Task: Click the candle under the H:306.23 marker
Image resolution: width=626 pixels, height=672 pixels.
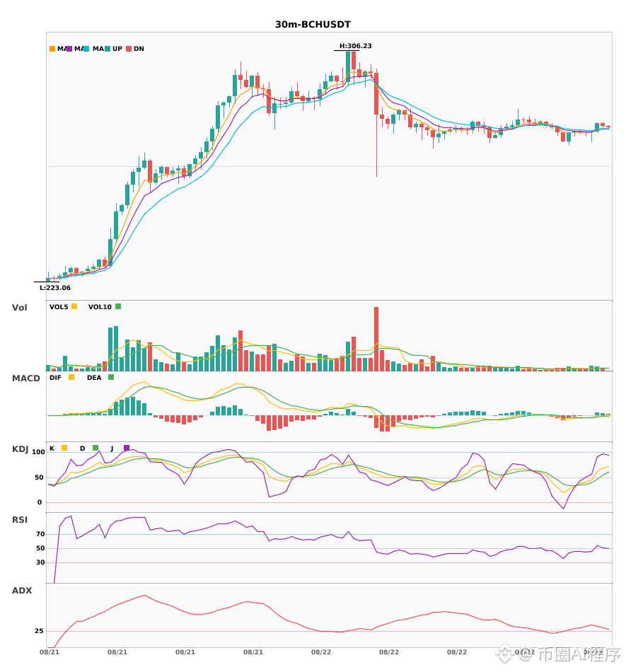Action: 348,66
